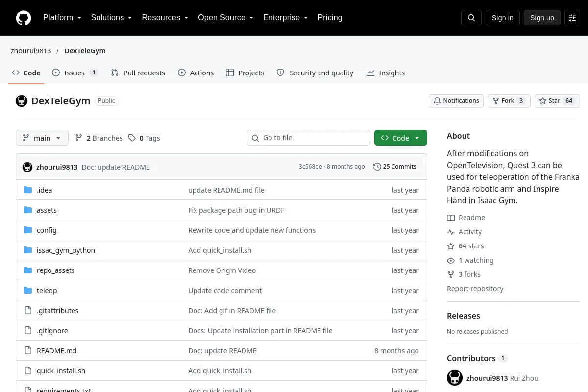Click the DexTeleGym repository avatar
588x392 pixels.
click(22, 101)
